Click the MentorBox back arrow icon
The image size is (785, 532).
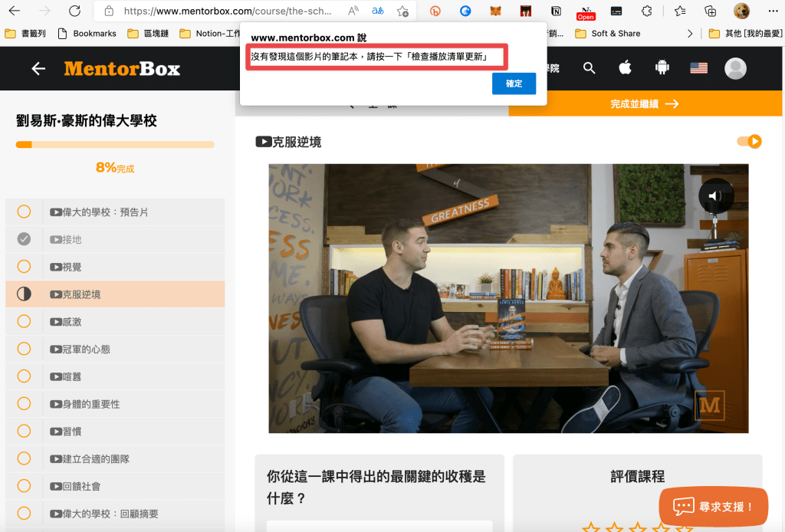38,69
